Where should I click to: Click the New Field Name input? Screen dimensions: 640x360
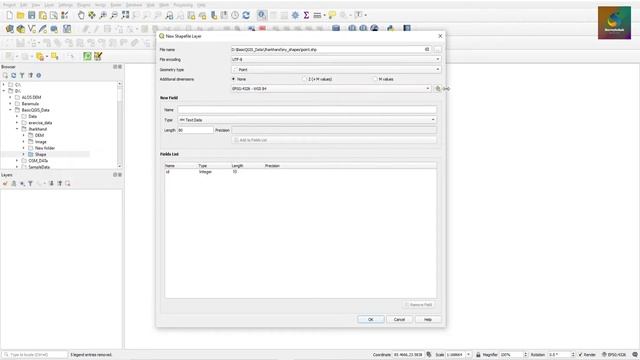pyautogui.click(x=307, y=110)
